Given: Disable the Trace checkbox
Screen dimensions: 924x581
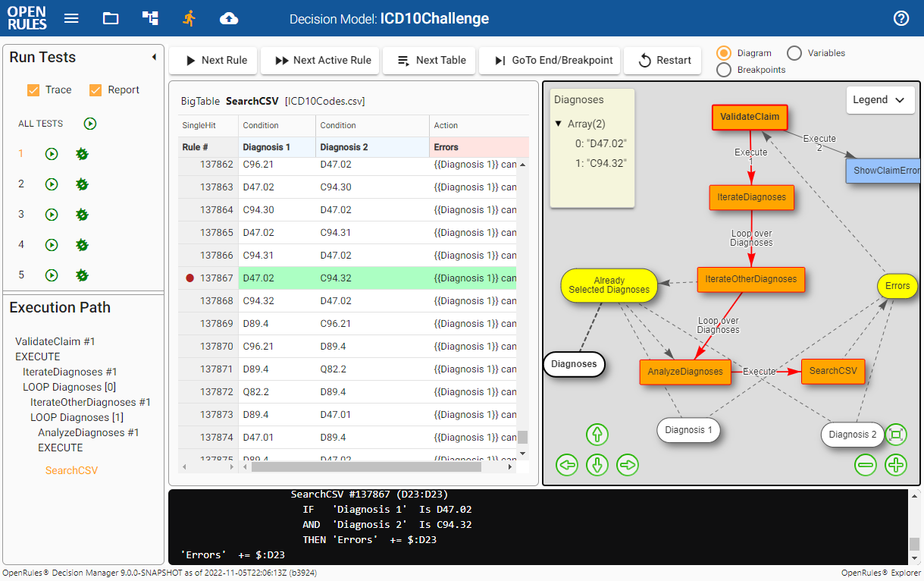Looking at the screenshot, I should pos(33,90).
